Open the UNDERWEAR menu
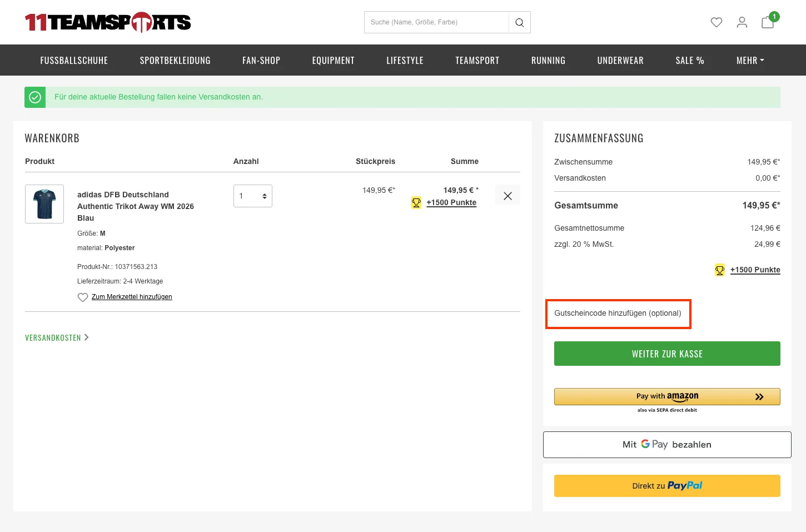 [620, 60]
